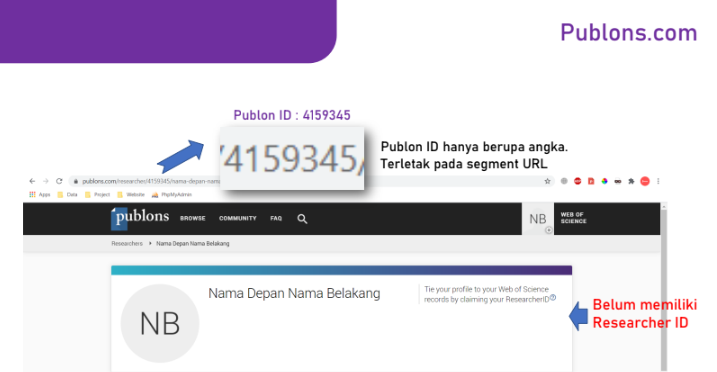Open the BROWSE menu
The image size is (717, 372).
point(193,218)
